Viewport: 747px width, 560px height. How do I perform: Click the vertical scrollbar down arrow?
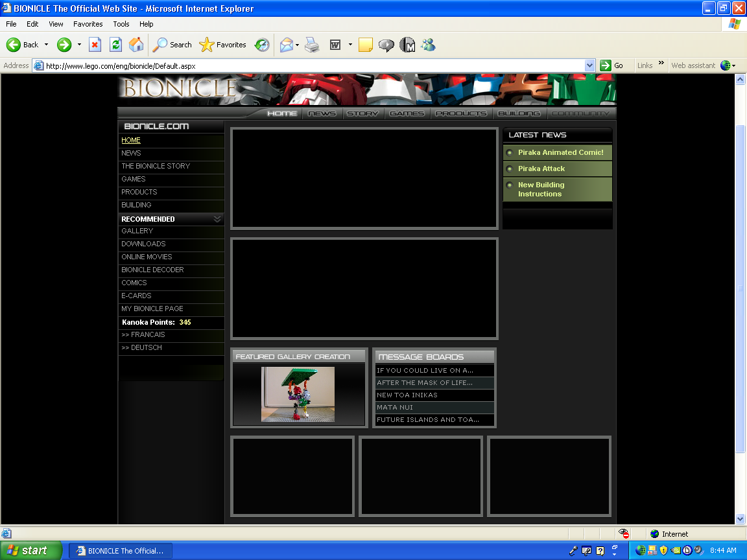pos(740,519)
